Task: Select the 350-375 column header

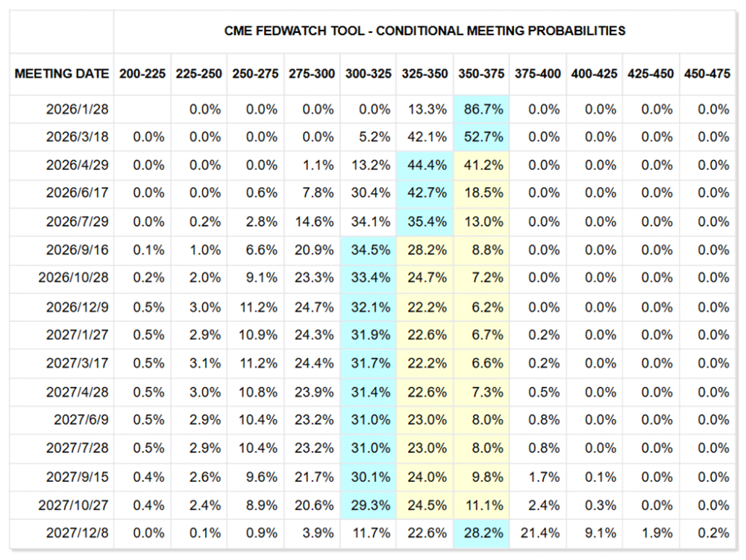Action: 481,74
